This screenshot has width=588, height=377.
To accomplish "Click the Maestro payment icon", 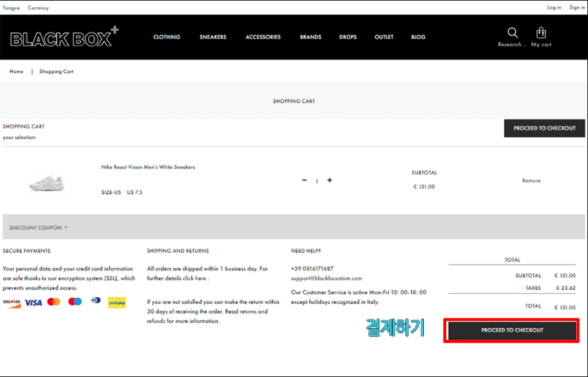I will coord(75,301).
